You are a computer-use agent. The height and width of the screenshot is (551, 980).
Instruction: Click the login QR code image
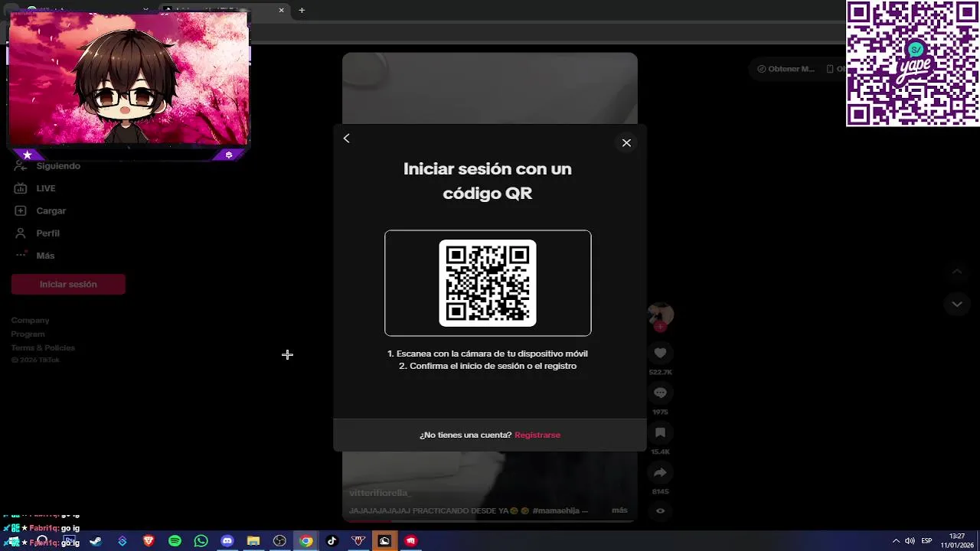click(488, 283)
